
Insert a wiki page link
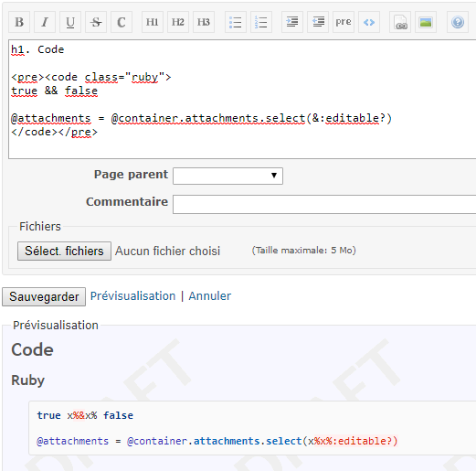click(400, 22)
